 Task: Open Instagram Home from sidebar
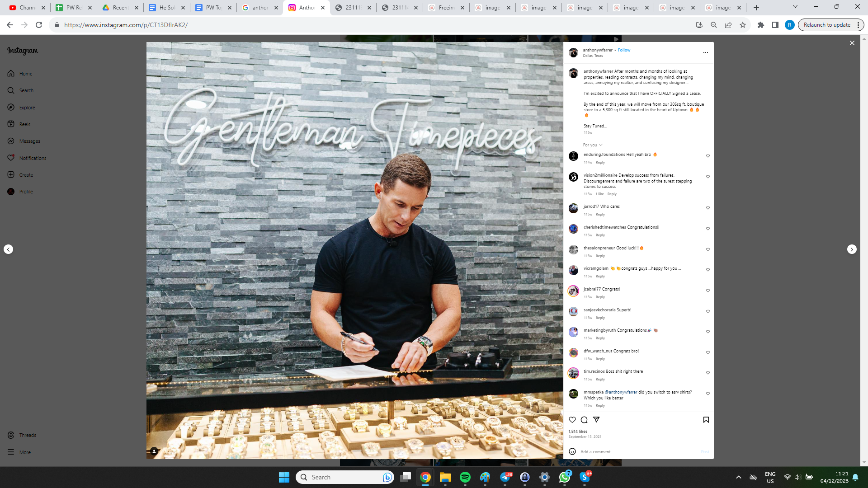tap(20, 74)
